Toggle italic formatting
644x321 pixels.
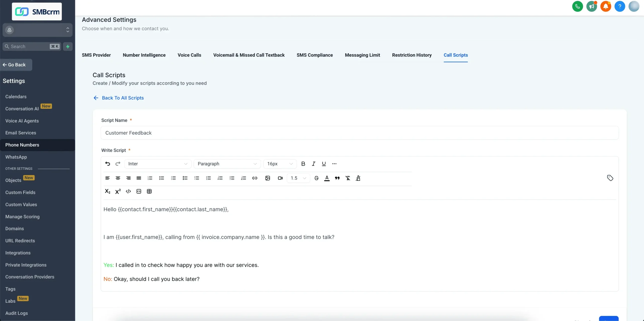pyautogui.click(x=313, y=164)
